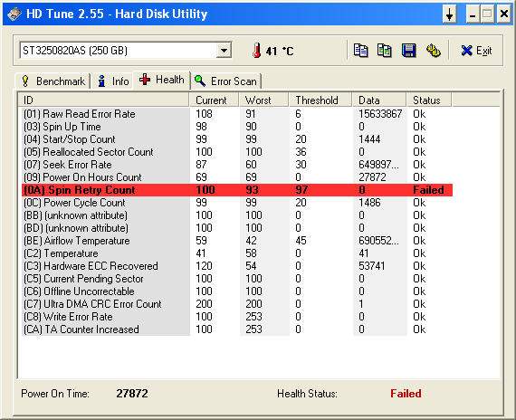Open the Error Scan tab
Image resolution: width=516 pixels, height=420 pixels.
coord(225,81)
